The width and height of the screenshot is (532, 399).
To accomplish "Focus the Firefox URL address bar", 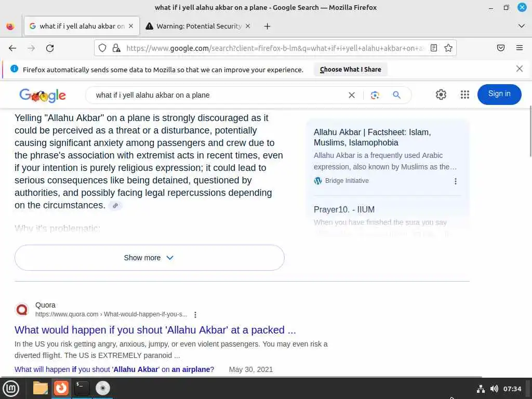I will [275, 48].
